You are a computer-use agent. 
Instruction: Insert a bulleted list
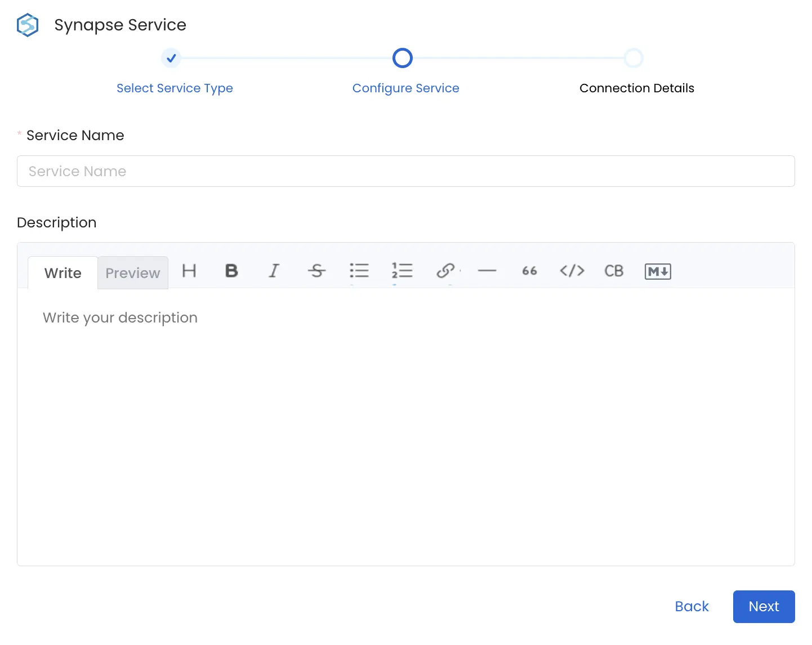pyautogui.click(x=359, y=271)
